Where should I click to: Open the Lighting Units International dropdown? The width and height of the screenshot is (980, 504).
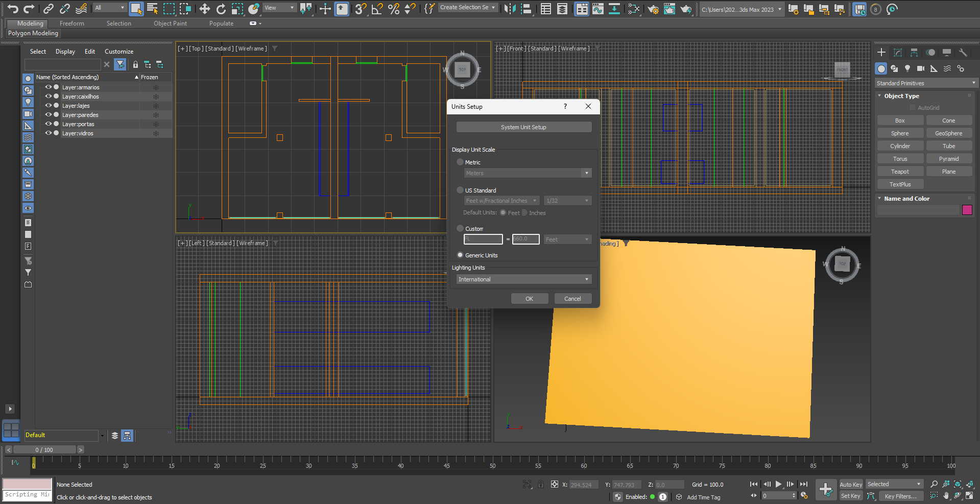tap(523, 279)
